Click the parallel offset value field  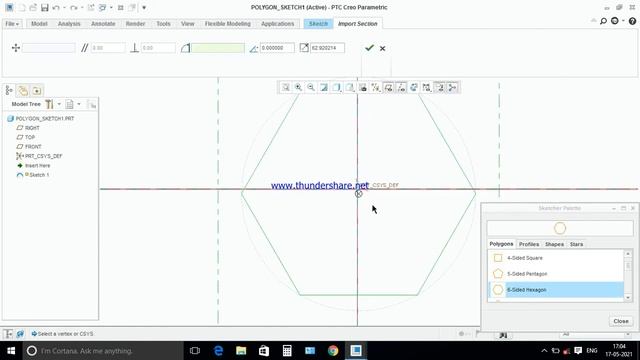[x=108, y=48]
